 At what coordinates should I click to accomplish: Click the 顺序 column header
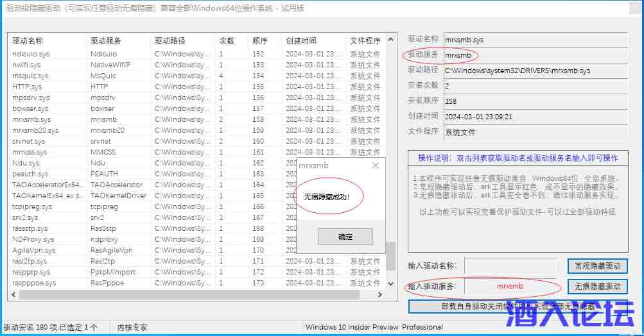coord(265,41)
